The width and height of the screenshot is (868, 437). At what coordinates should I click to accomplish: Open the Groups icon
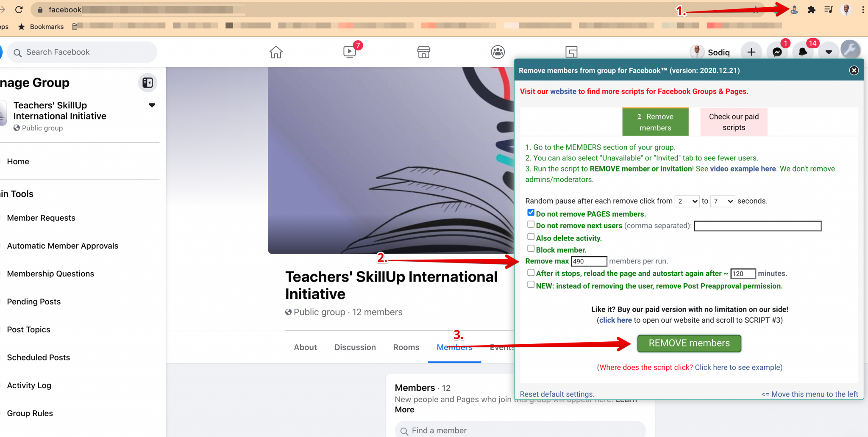(x=498, y=52)
